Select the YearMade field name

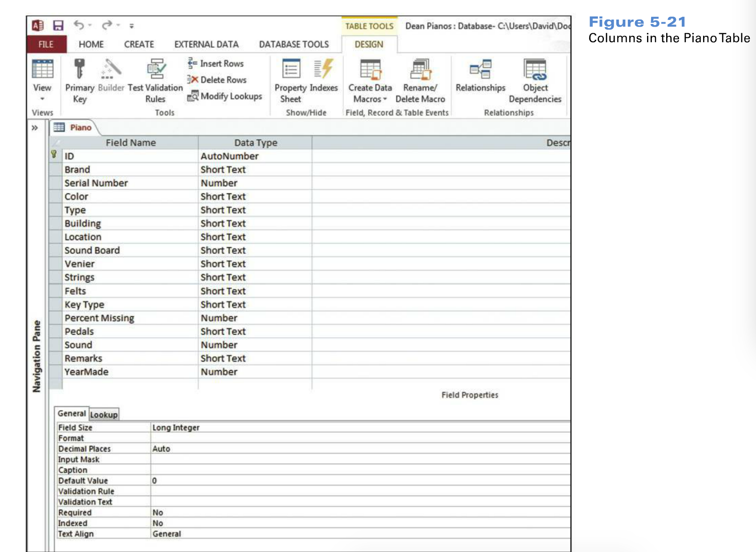pos(130,372)
